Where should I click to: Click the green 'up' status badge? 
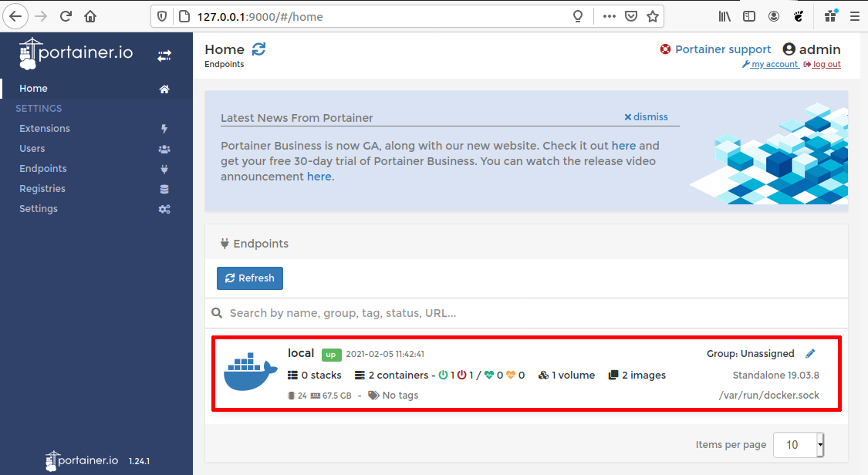pos(331,355)
